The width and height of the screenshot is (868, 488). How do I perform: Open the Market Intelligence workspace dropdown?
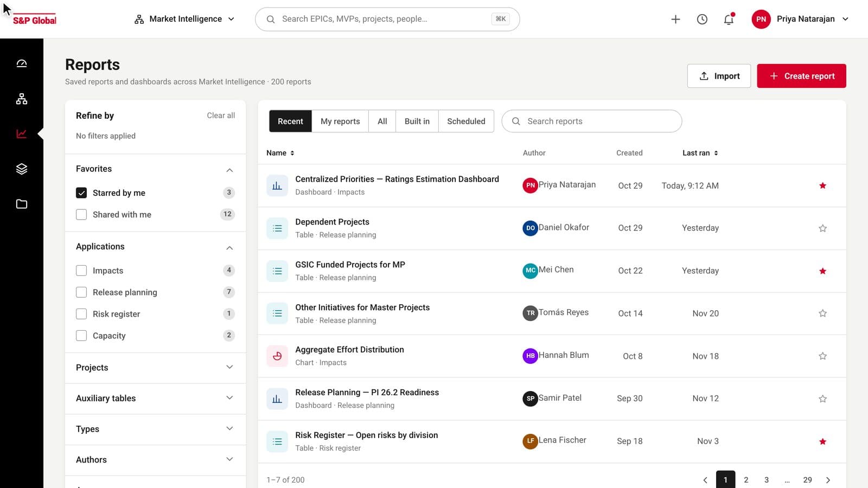[184, 19]
